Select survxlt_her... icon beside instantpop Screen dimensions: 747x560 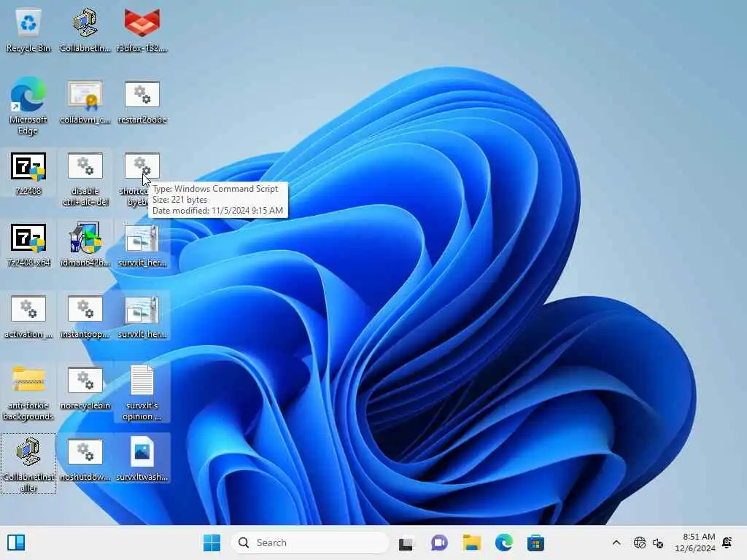coord(142,316)
